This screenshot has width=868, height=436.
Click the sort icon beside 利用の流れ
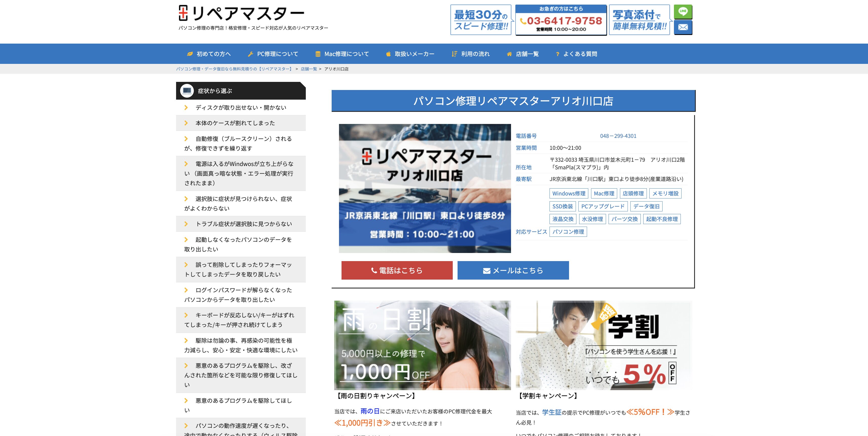click(x=454, y=54)
